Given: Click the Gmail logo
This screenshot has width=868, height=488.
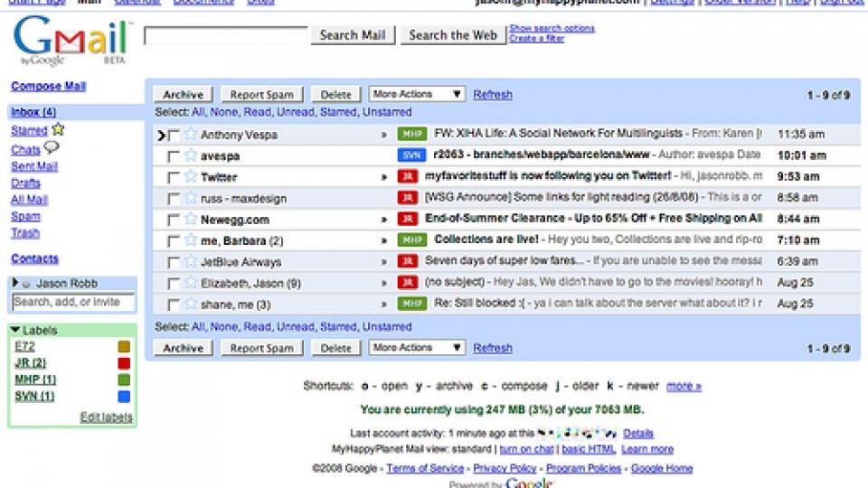Looking at the screenshot, I should [72, 41].
